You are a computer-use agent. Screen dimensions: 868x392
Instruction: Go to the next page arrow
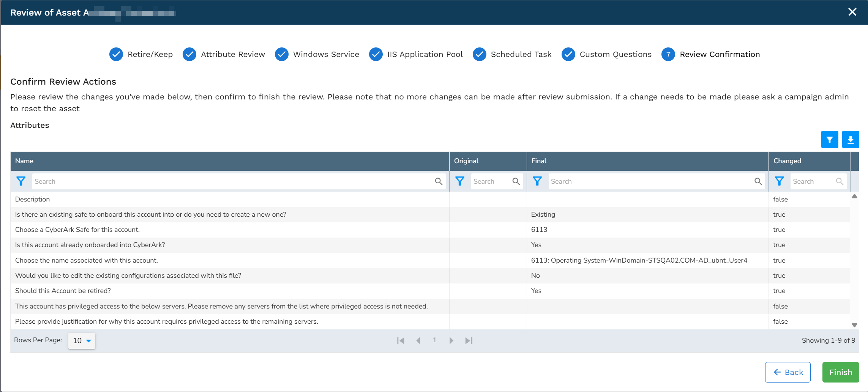(x=451, y=340)
